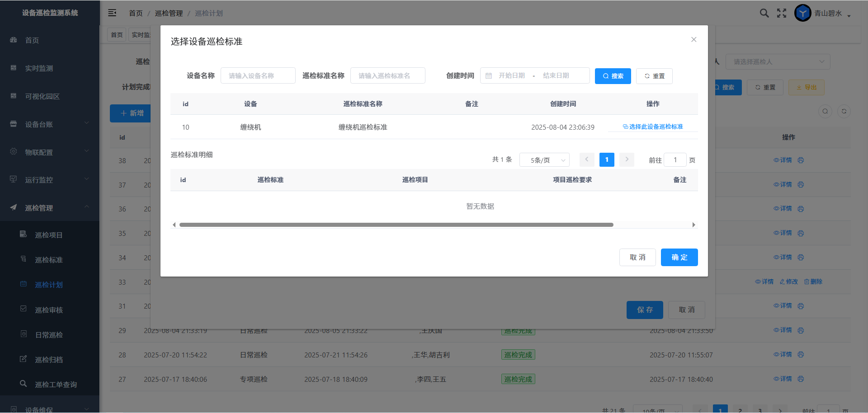Click the blue 搜索 button in dialog
This screenshot has width=868, height=413.
[613, 76]
